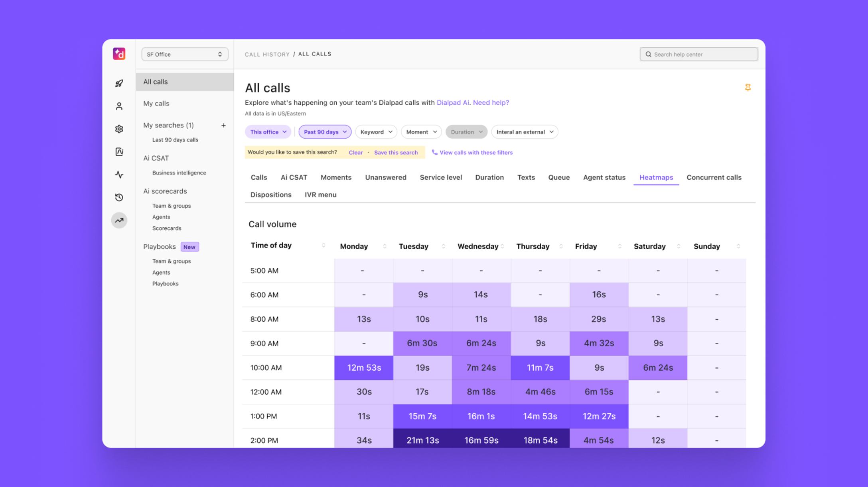Viewport: 868px width, 487px height.
Task: Open the contacts person icon
Action: [x=119, y=106]
